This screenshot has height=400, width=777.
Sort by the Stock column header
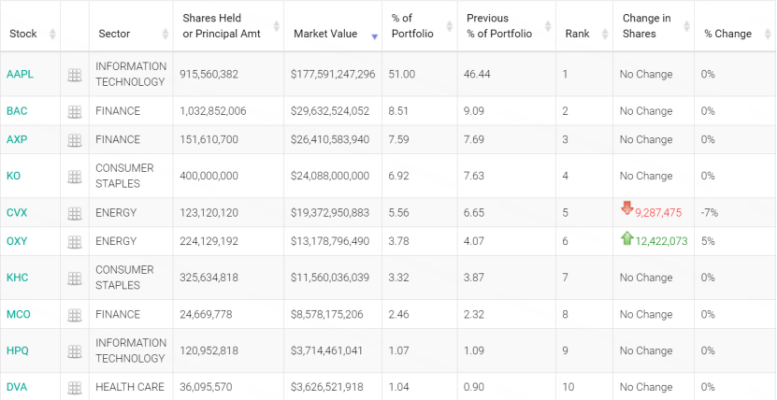pyautogui.click(x=23, y=34)
